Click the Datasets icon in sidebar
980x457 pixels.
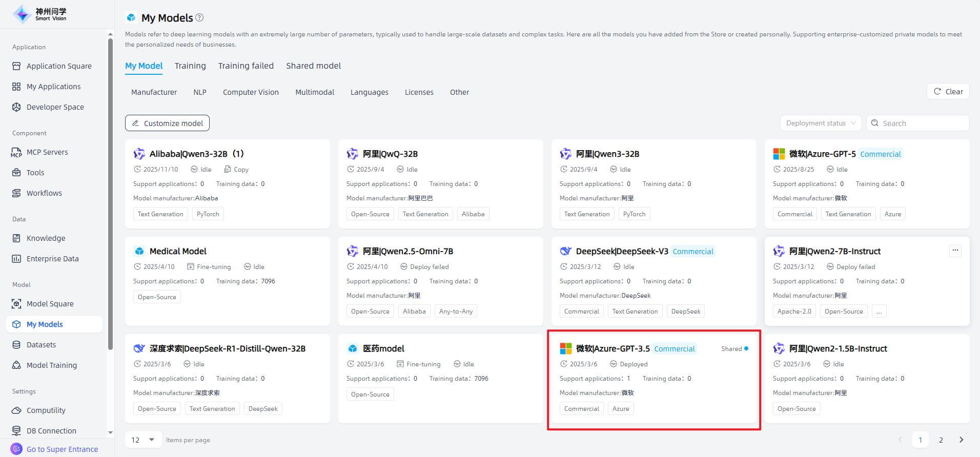16,345
